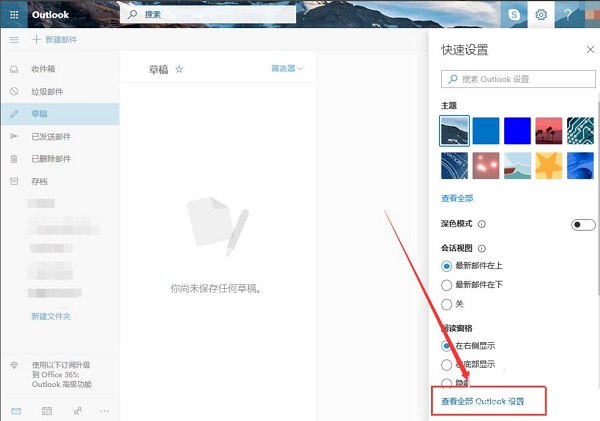Viewport: 600px width, 421px height.
Task: Click the sent mail arrow icon
Action: pyautogui.click(x=14, y=136)
